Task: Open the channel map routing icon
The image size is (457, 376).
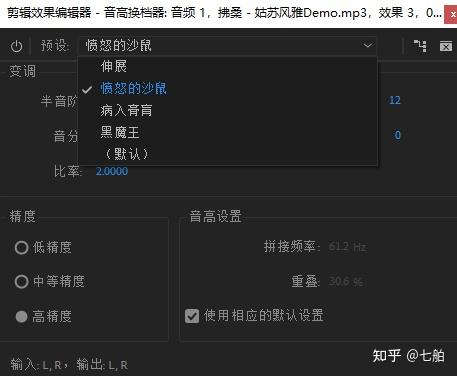Action: (x=420, y=46)
